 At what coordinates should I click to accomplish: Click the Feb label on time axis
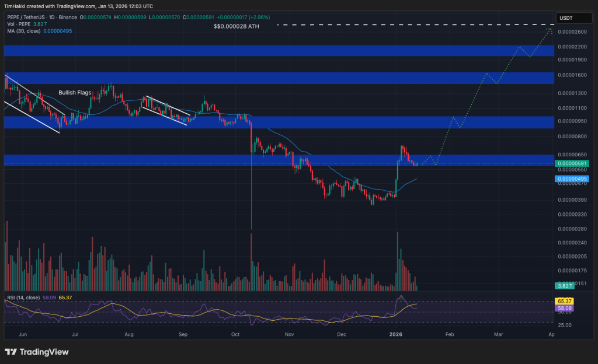point(449,335)
